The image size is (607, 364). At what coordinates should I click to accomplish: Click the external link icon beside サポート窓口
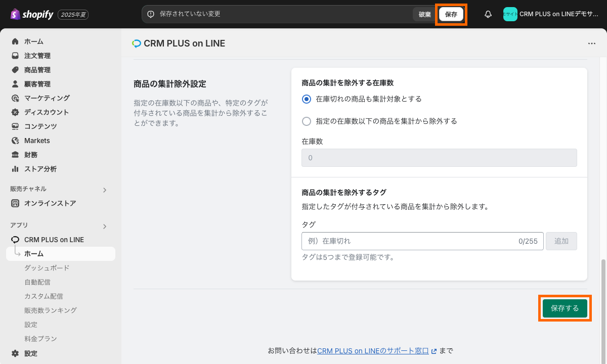click(x=434, y=351)
